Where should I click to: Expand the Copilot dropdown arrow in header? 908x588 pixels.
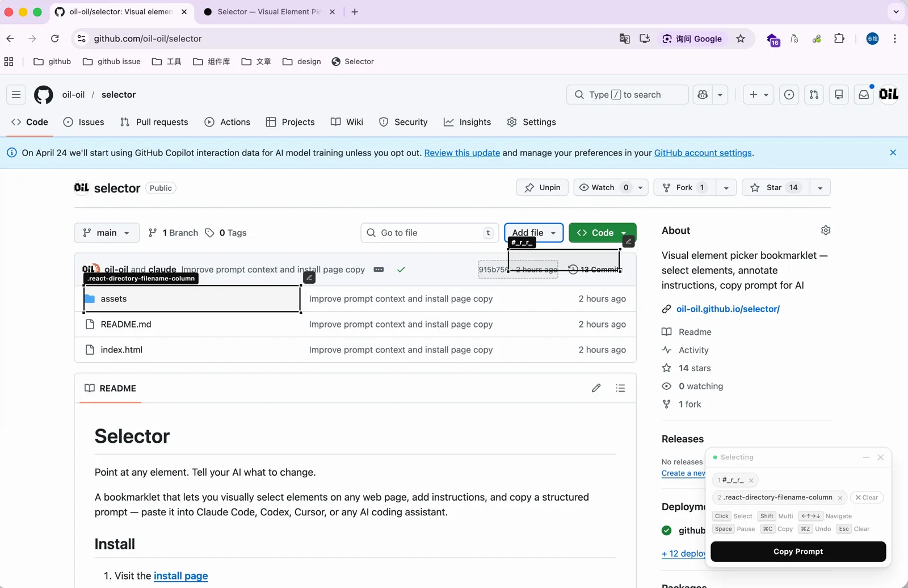coord(720,95)
